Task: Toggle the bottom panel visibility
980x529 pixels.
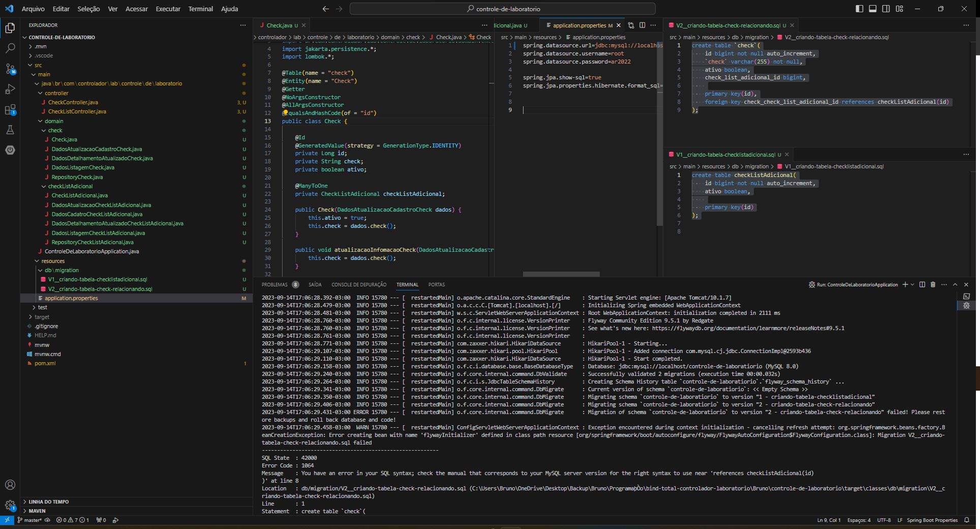Action: click(873, 9)
